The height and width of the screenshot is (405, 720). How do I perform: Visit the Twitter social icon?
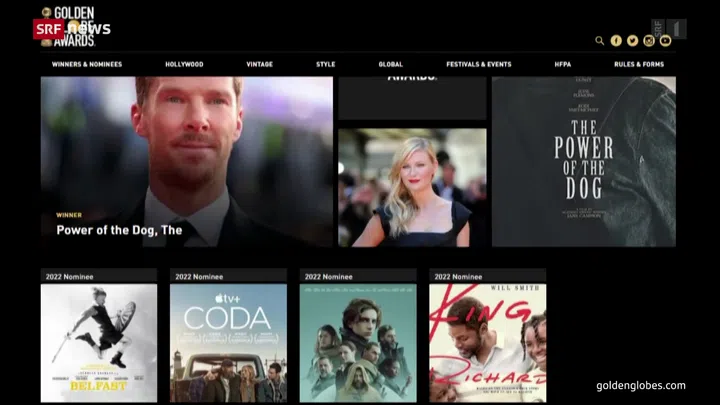pyautogui.click(x=632, y=41)
